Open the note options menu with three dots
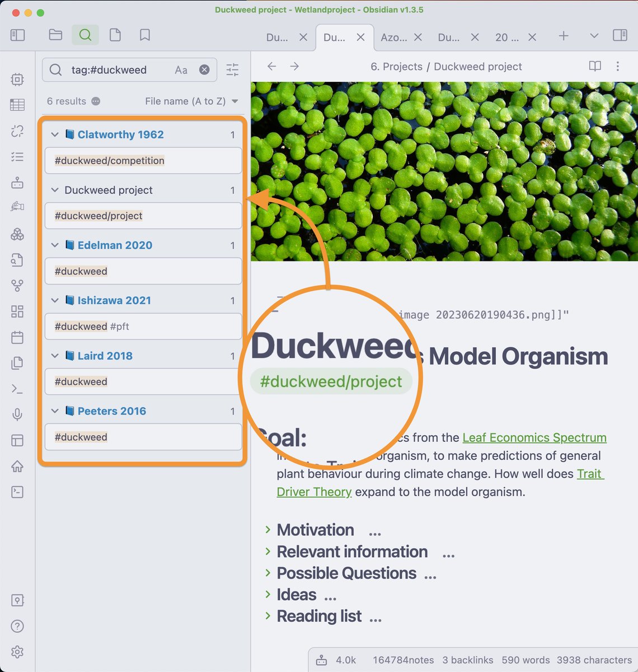Viewport: 638px width, 672px height. point(617,66)
